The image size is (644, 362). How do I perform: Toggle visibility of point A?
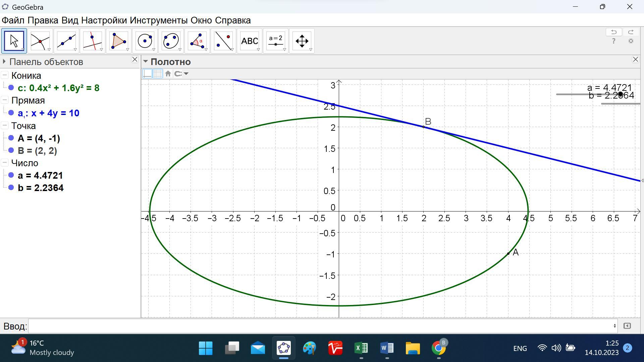tap(11, 138)
